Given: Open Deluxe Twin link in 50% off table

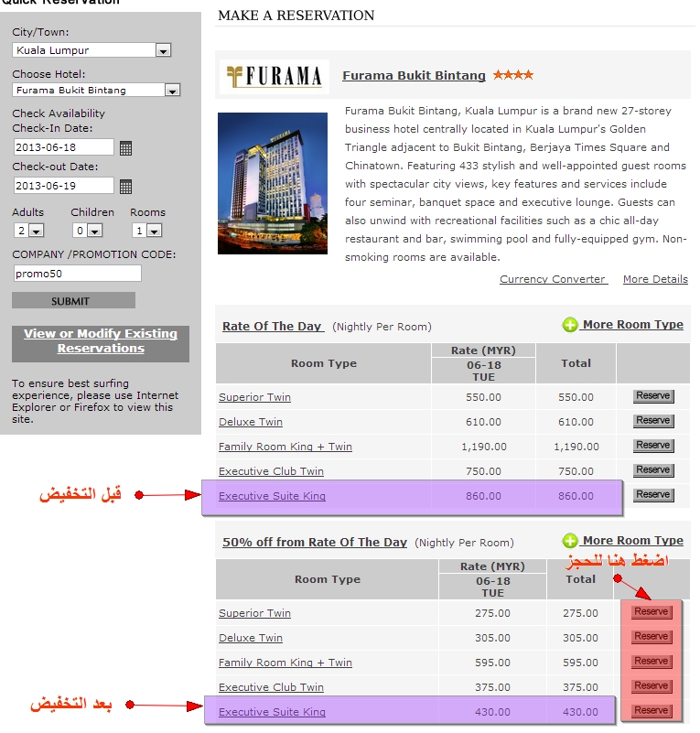Looking at the screenshot, I should [251, 638].
